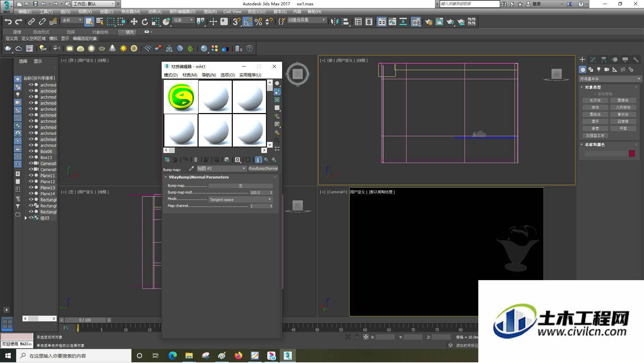Toggle visibility eye of 组03
The image size is (644, 363).
(31, 218)
